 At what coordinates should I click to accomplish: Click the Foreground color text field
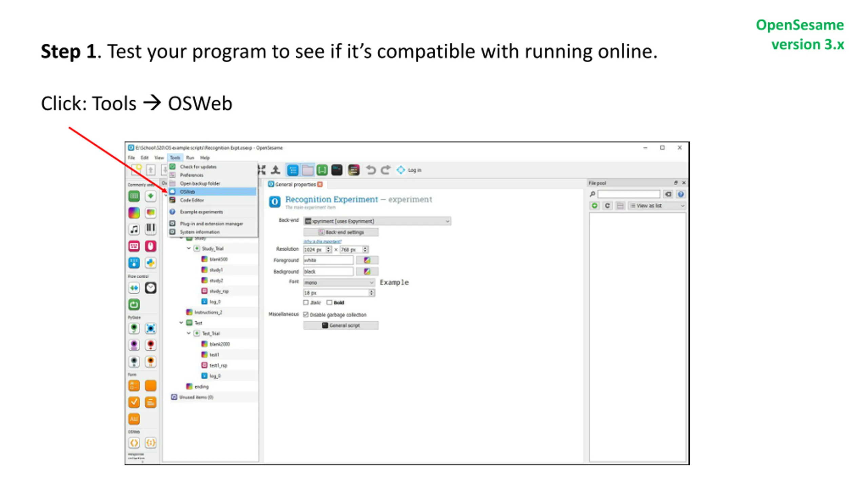(x=328, y=260)
